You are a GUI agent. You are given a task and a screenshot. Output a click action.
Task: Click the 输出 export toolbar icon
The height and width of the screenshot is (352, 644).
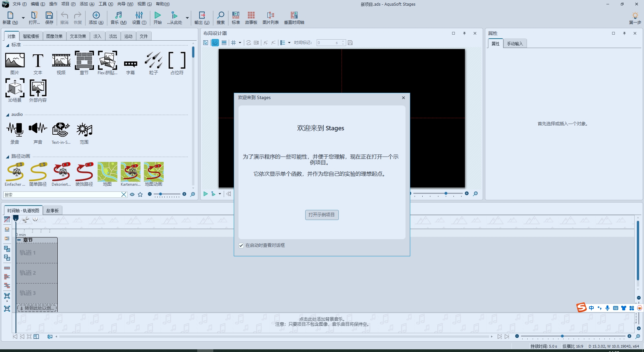(x=202, y=18)
